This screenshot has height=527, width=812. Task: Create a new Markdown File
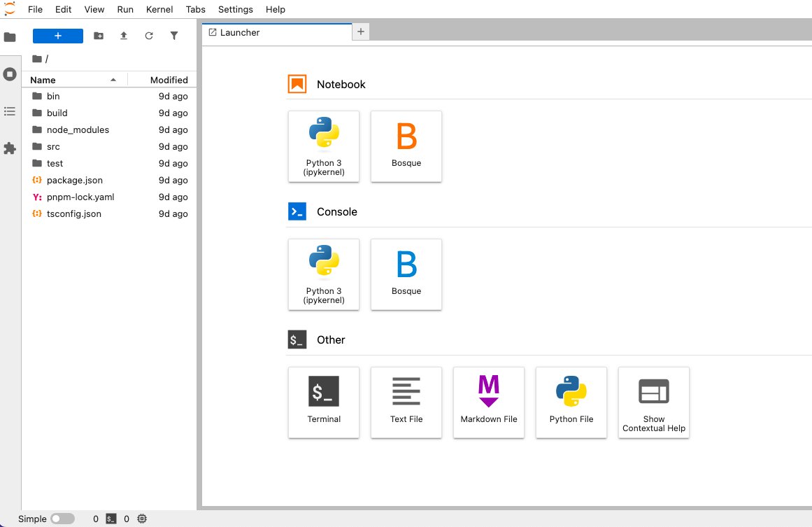tap(489, 402)
